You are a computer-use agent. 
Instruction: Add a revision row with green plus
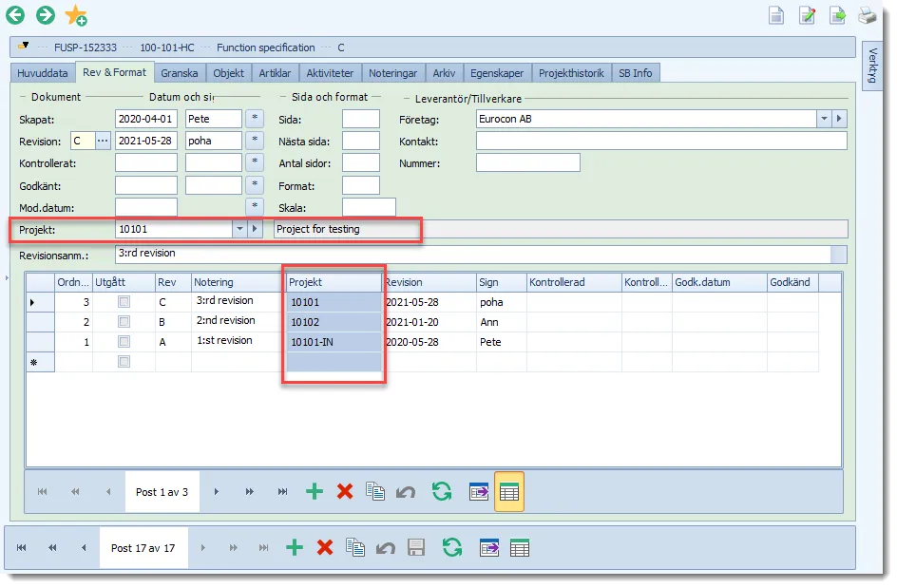tap(315, 491)
